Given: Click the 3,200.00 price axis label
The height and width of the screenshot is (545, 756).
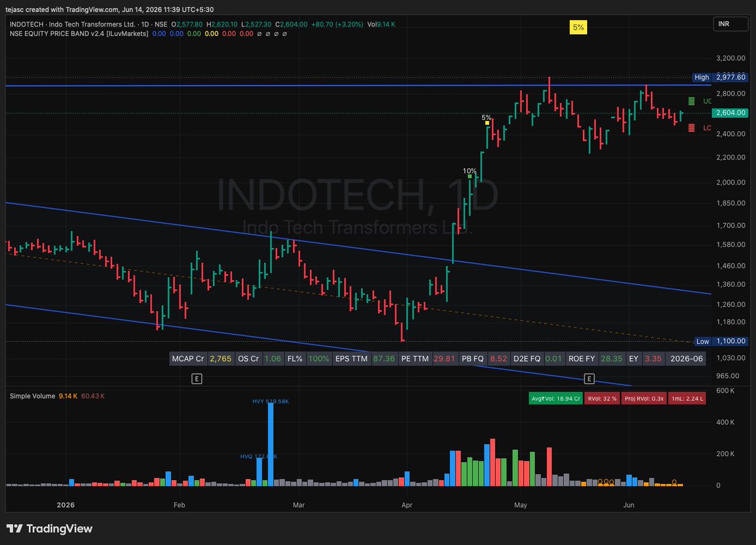Looking at the screenshot, I should click(x=731, y=58).
